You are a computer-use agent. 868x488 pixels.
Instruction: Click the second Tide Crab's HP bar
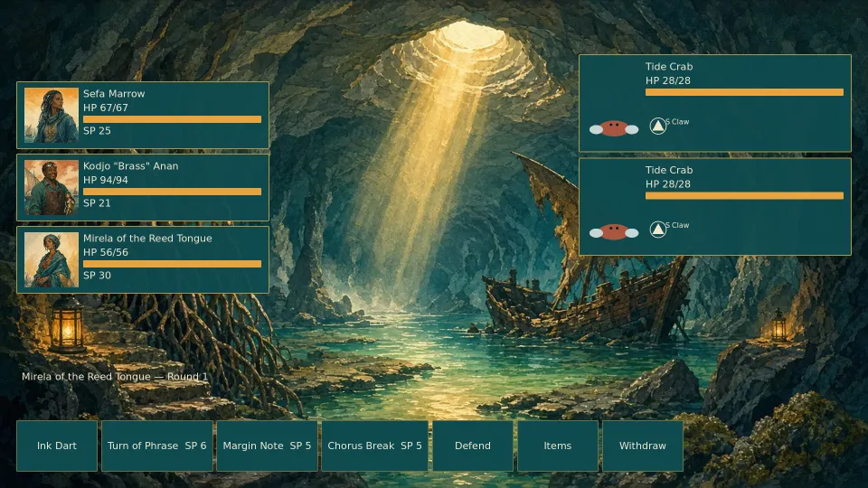(744, 196)
